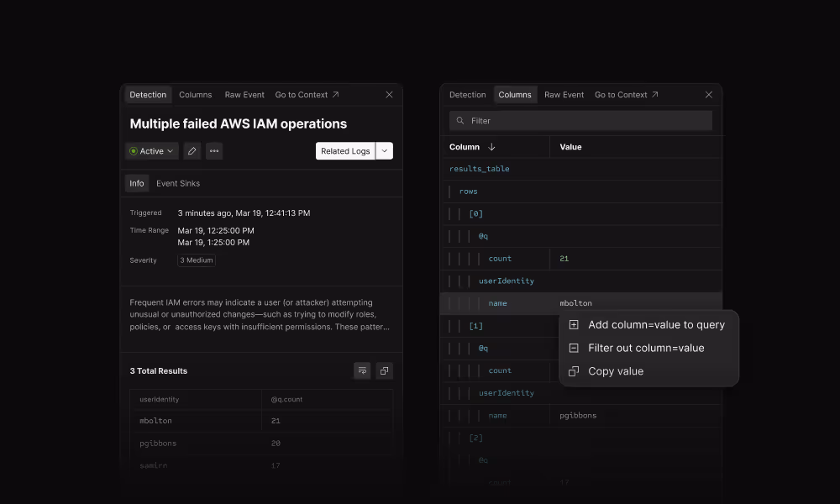840x504 pixels.
Task: Click the 3 Medium severity badge
Action: point(197,260)
